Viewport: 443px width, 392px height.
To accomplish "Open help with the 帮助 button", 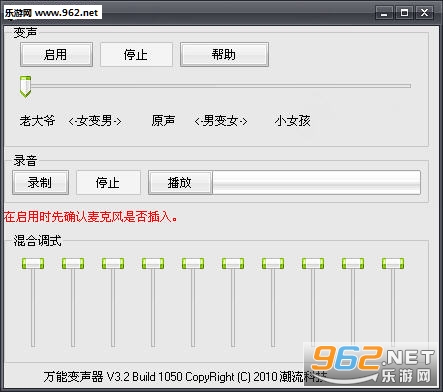I will point(224,55).
